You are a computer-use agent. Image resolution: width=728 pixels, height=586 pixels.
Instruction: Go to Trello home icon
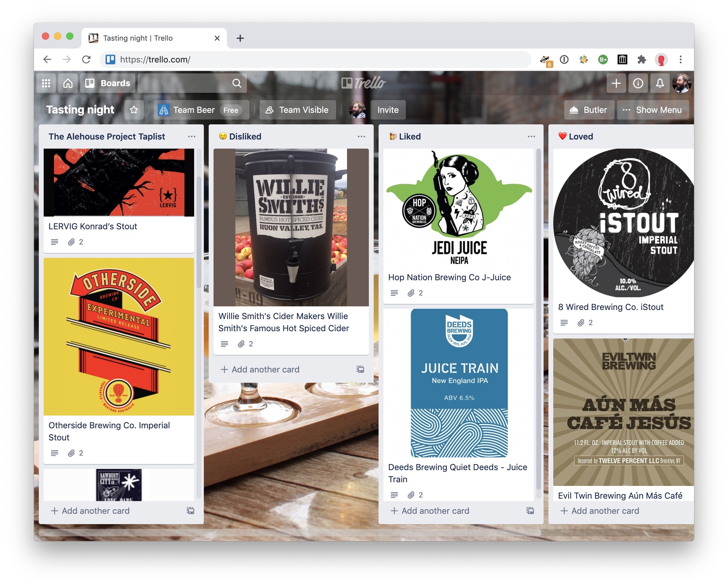pyautogui.click(x=68, y=83)
